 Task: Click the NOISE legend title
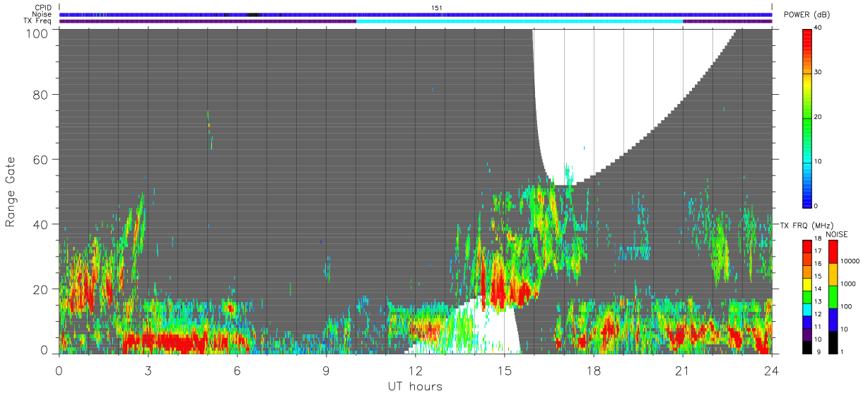836,234
